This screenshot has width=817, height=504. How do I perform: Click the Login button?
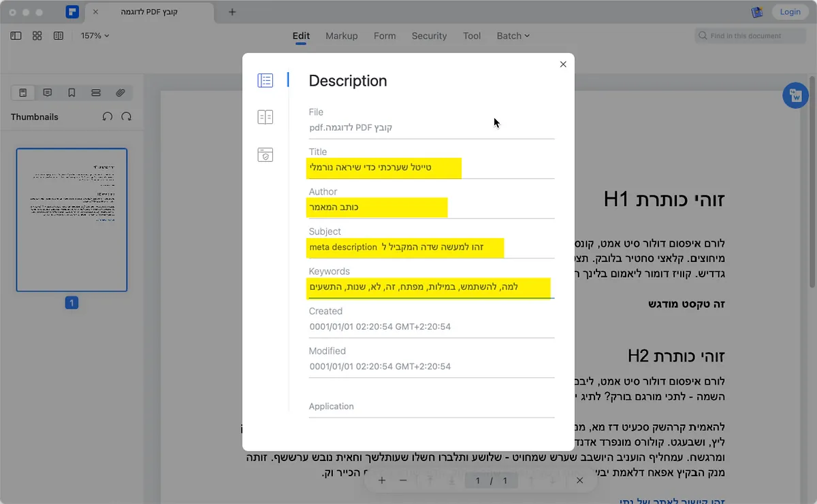(x=790, y=12)
